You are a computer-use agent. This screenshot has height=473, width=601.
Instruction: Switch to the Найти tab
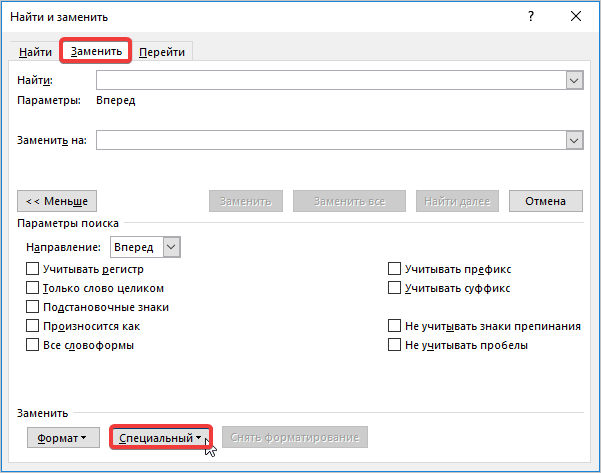tap(36, 52)
